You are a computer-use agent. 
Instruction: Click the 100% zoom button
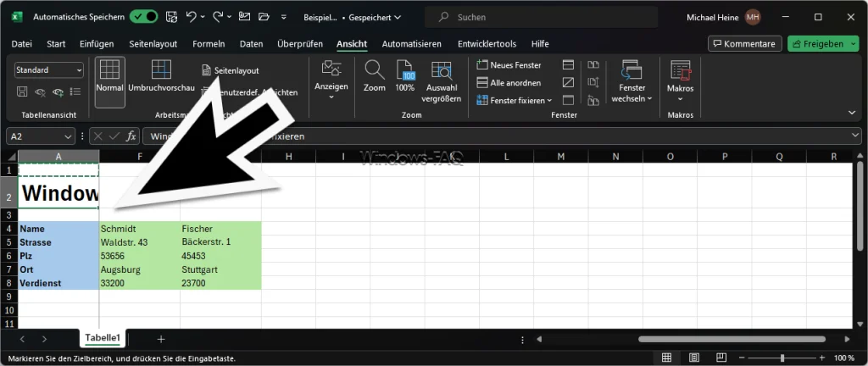(405, 76)
